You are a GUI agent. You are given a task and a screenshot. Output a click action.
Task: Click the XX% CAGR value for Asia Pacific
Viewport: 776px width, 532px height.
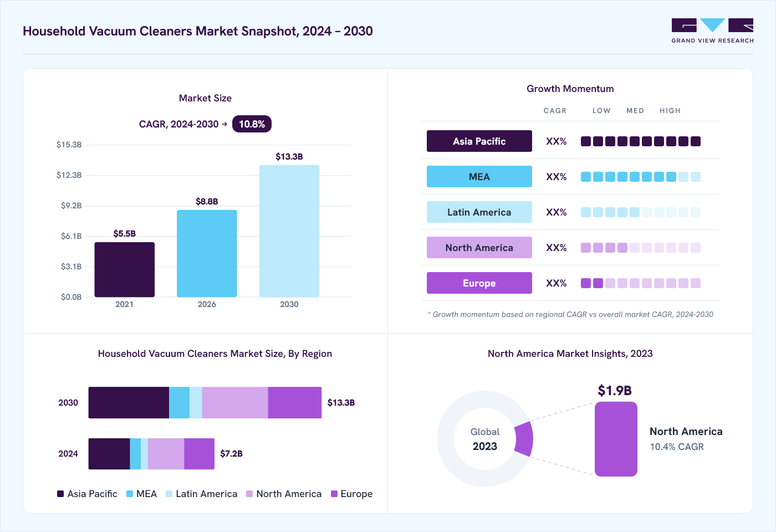coord(557,141)
